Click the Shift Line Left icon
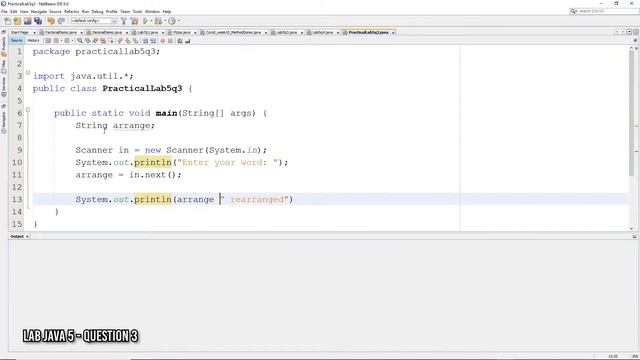Viewport: 640px width, 360px height. coord(145,41)
